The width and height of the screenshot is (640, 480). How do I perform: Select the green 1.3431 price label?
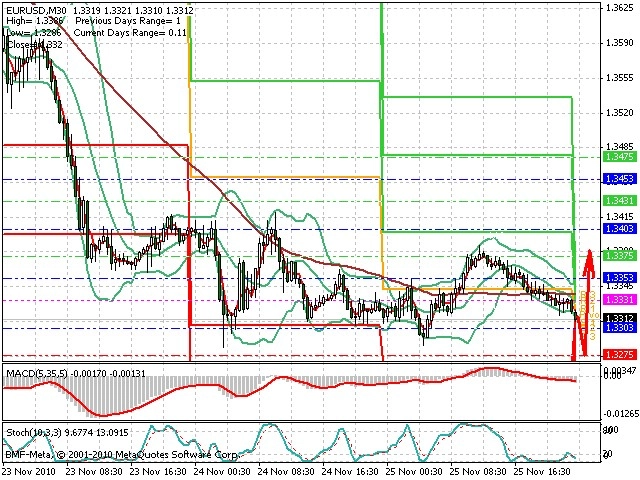620,200
